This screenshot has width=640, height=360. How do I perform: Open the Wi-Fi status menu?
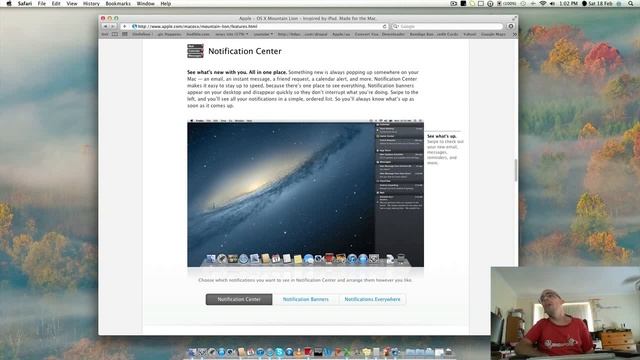pyautogui.click(x=542, y=3)
